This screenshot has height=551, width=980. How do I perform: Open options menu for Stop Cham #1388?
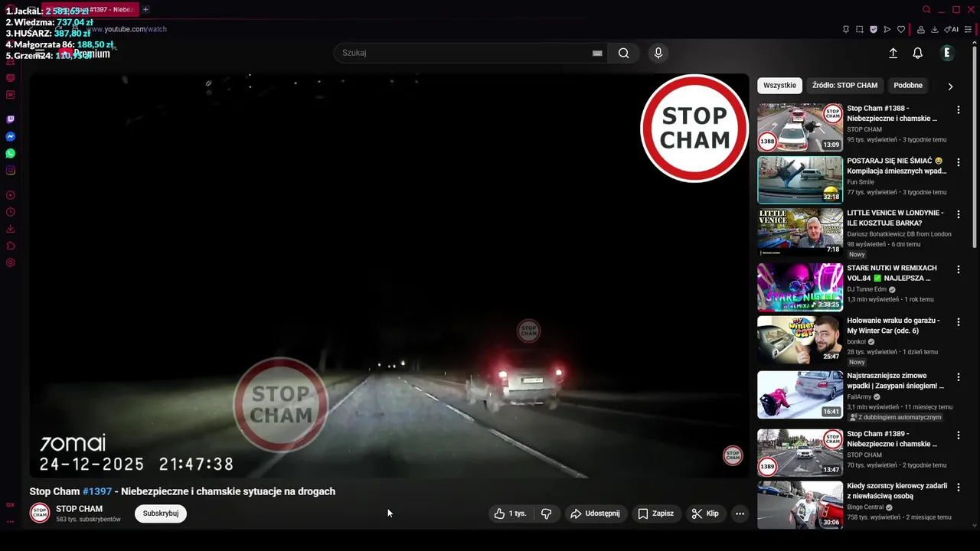958,110
